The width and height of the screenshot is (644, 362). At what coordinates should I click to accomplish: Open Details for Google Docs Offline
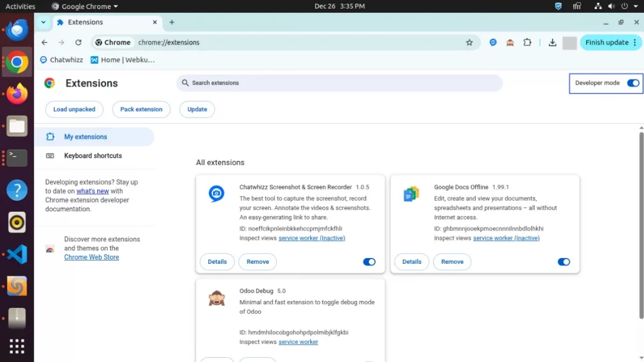(x=412, y=262)
